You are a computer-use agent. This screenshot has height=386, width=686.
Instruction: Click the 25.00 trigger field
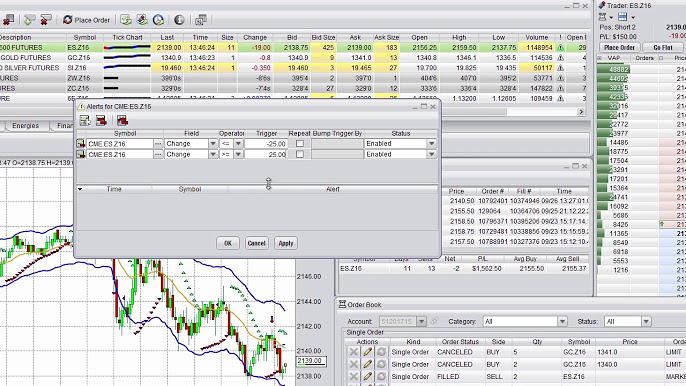tap(266, 154)
